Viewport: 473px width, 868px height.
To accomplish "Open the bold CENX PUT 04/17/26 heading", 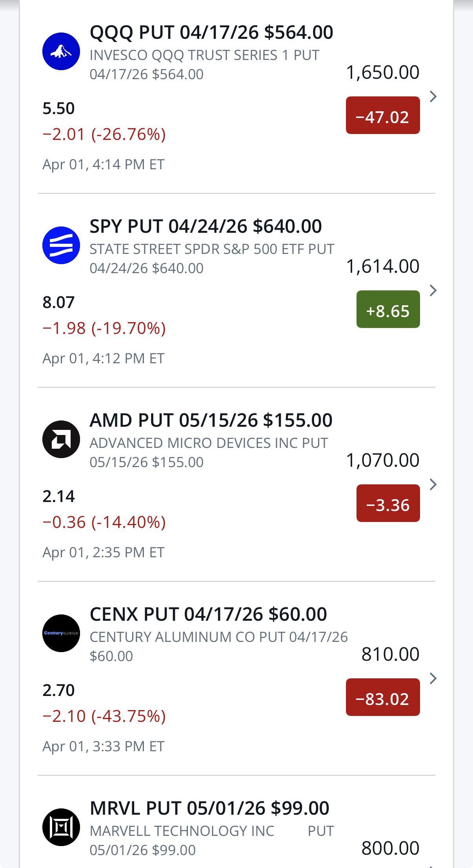I will click(x=208, y=614).
